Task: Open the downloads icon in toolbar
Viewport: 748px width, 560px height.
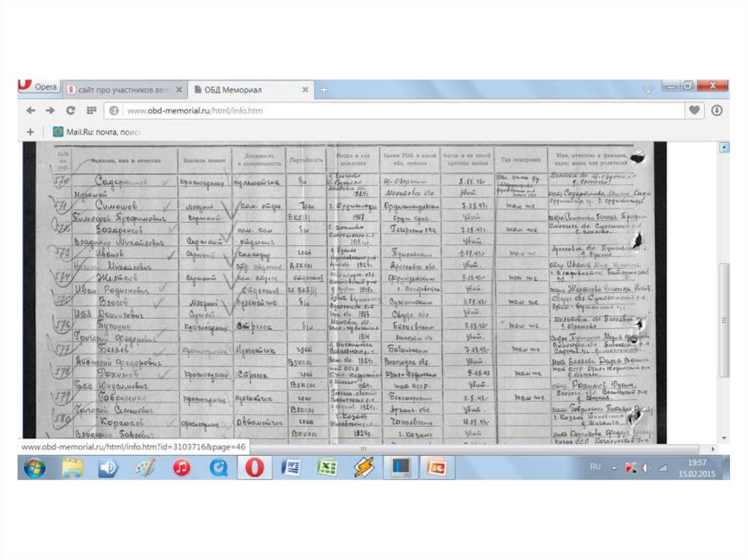Action: 717,110
